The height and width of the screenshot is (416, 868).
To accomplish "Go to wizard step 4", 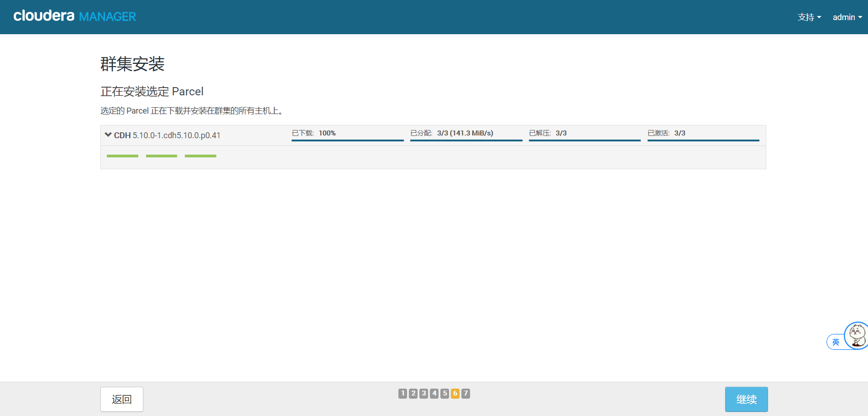I will (x=434, y=393).
